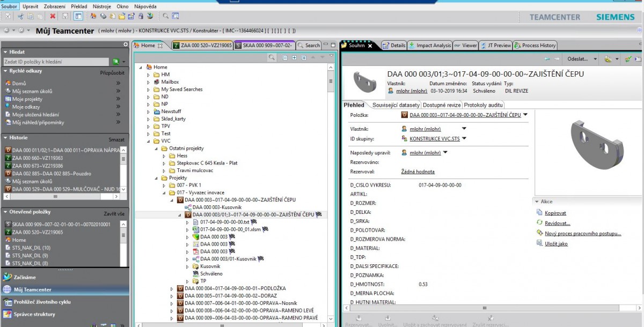Open the Upravit menu

click(30, 6)
